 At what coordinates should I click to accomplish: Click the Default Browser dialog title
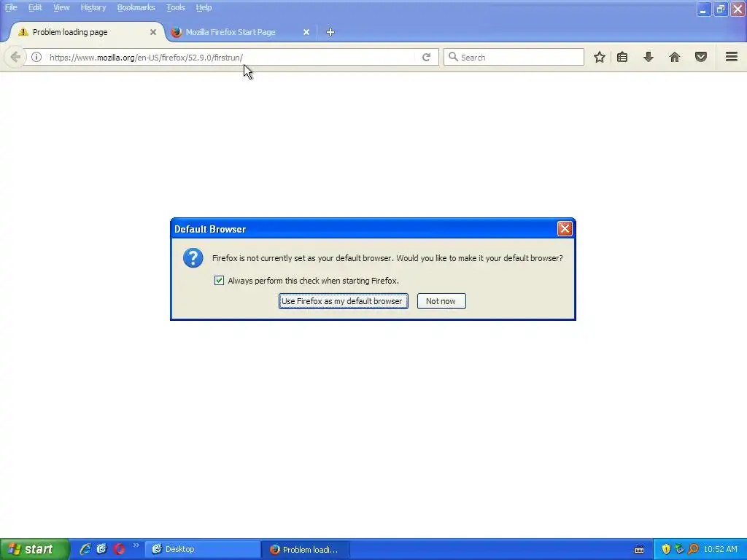210,229
